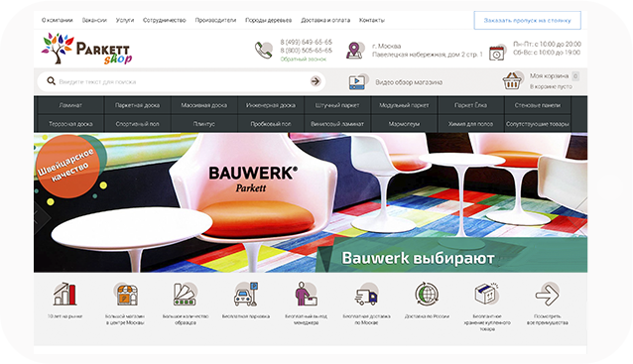The height and width of the screenshot is (364, 633).
Task: View all advantages arrow icon
Action: coord(547,295)
